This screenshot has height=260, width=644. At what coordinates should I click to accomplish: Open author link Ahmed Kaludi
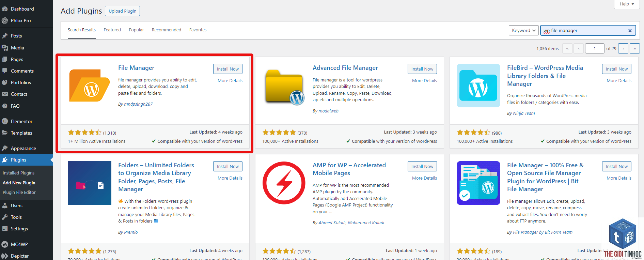tap(332, 223)
